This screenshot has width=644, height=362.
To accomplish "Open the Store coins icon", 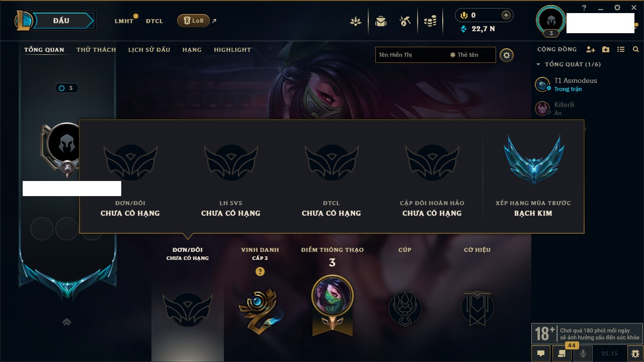I will point(430,21).
